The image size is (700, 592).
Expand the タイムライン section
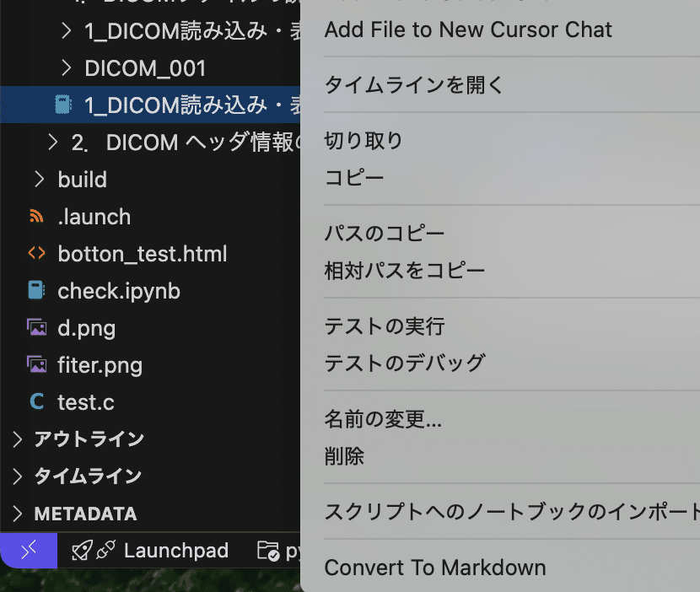pos(18,476)
